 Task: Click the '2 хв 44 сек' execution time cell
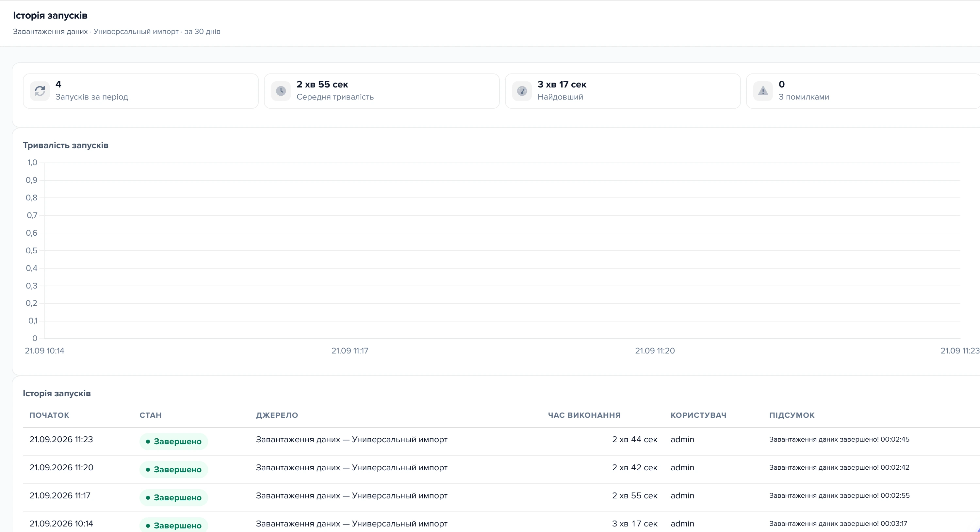[x=635, y=439]
